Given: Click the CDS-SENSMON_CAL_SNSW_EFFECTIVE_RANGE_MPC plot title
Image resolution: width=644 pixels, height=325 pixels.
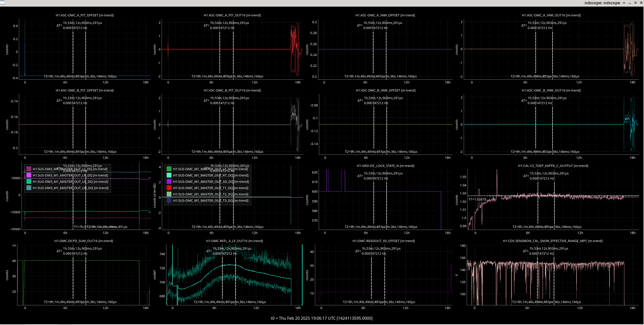Looking at the screenshot, I should tap(553, 241).
